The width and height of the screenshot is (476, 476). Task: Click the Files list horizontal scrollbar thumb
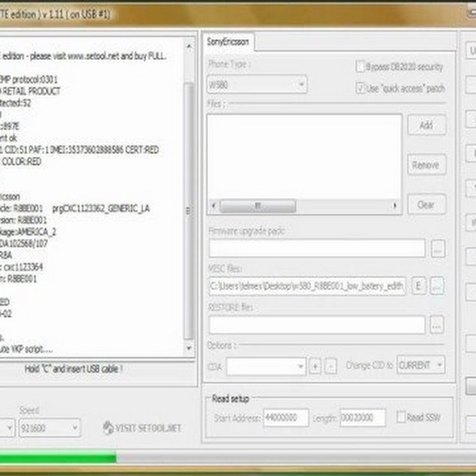(x=258, y=205)
